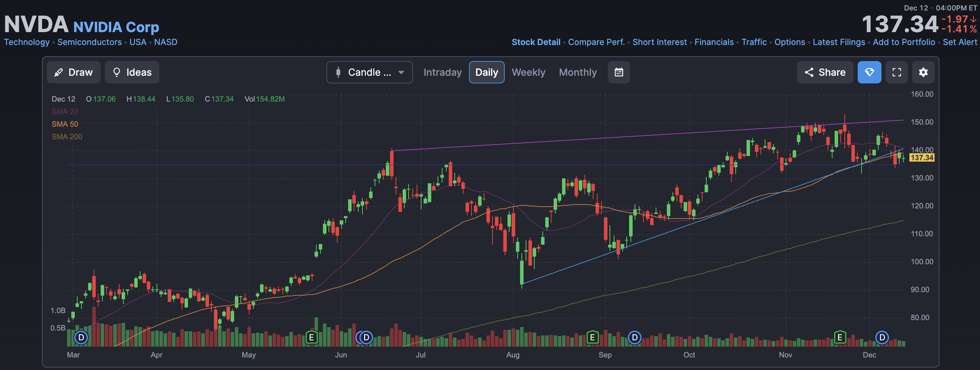
Task: Open the Options link
Action: 790,42
